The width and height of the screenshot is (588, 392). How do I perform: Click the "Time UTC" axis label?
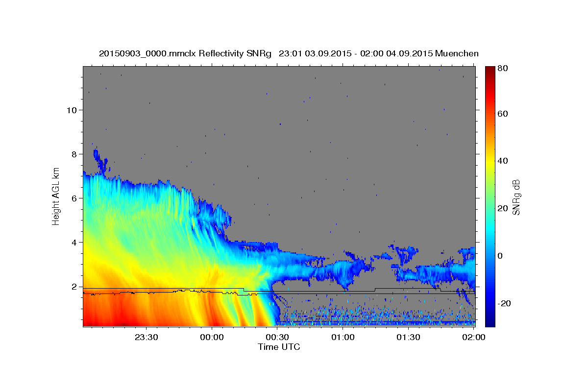pos(279,347)
